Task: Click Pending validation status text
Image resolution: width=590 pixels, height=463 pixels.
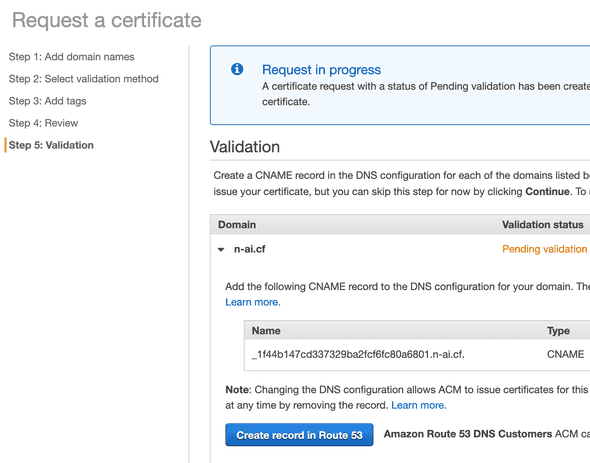Action: pyautogui.click(x=544, y=249)
